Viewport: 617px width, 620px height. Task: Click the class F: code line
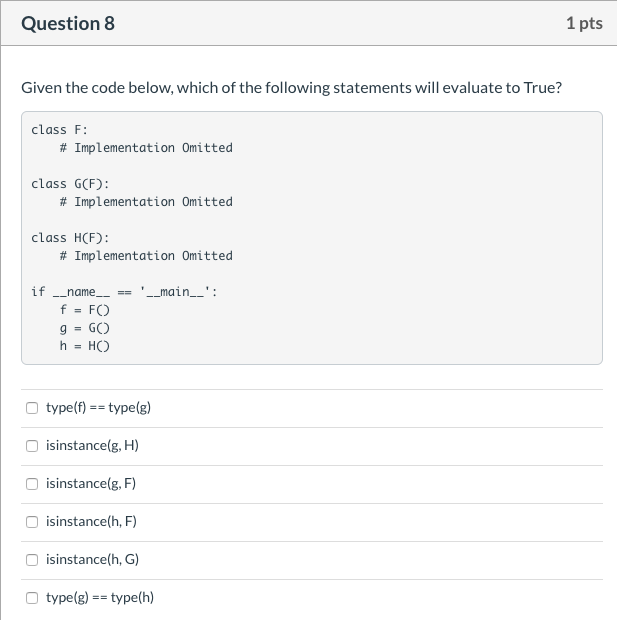(60, 130)
